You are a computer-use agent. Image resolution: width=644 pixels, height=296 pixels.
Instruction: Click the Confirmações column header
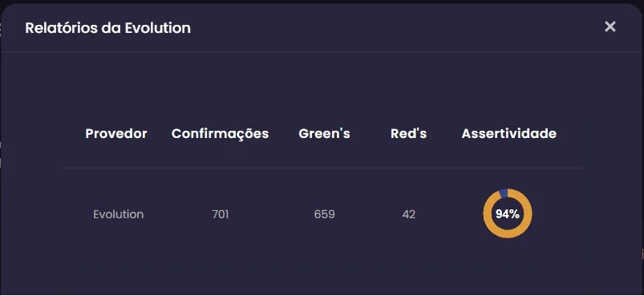[220, 133]
